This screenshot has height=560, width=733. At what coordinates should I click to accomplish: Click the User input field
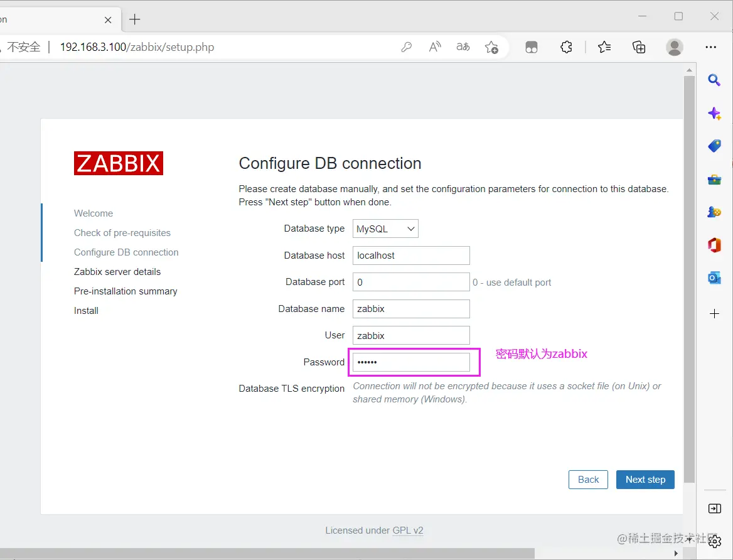tap(411, 335)
